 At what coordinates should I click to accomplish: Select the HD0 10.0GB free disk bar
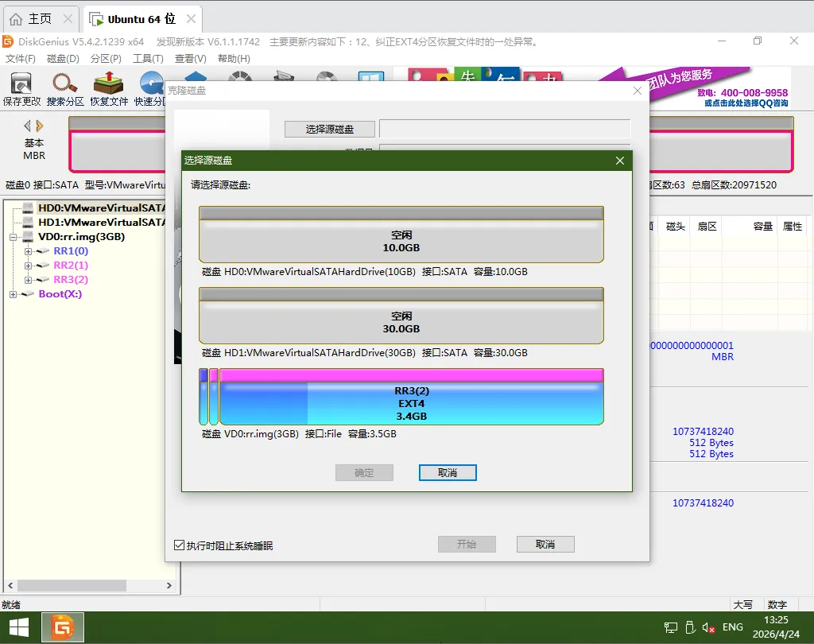click(x=401, y=235)
